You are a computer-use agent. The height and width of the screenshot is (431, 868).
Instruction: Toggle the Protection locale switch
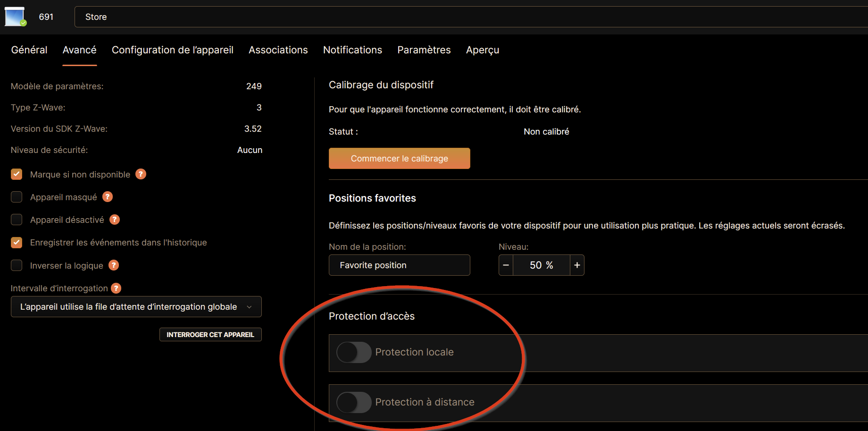pyautogui.click(x=354, y=352)
